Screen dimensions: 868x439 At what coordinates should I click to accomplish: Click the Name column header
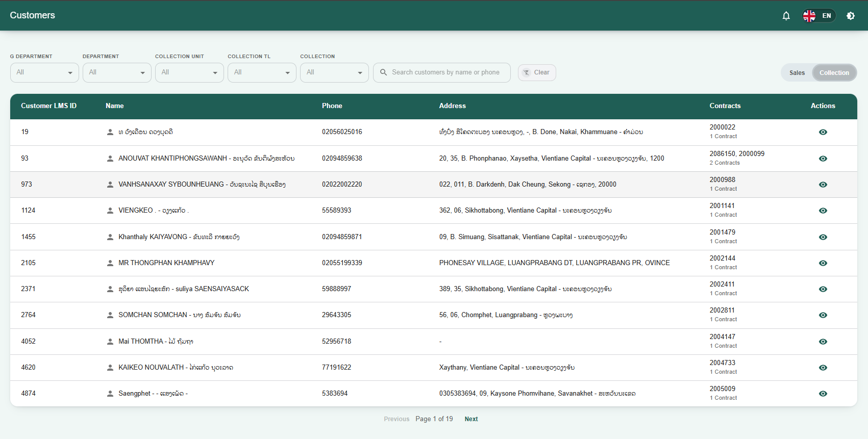[x=115, y=106]
